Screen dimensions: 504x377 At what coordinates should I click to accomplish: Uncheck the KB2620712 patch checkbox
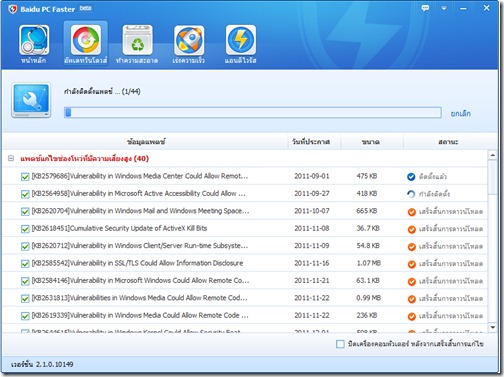(x=25, y=246)
